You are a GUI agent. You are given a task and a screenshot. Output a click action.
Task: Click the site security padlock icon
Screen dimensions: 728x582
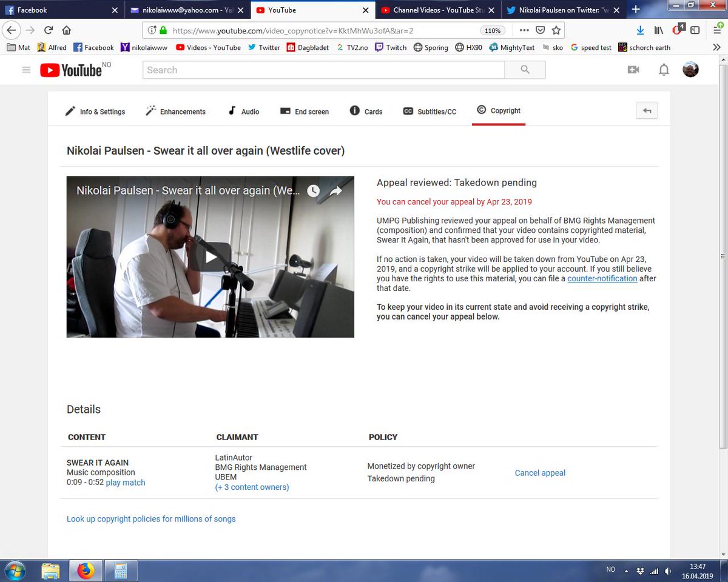pos(163,30)
